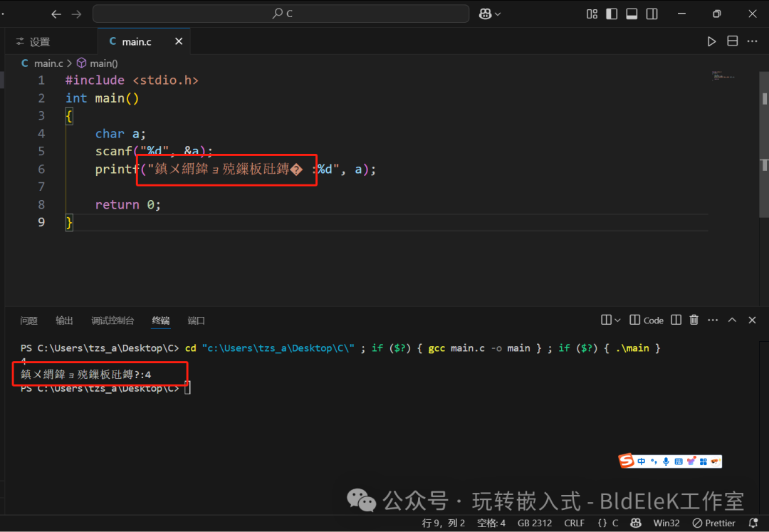
Task: Open the IME toolbox grid icon
Action: pyautogui.click(x=703, y=461)
